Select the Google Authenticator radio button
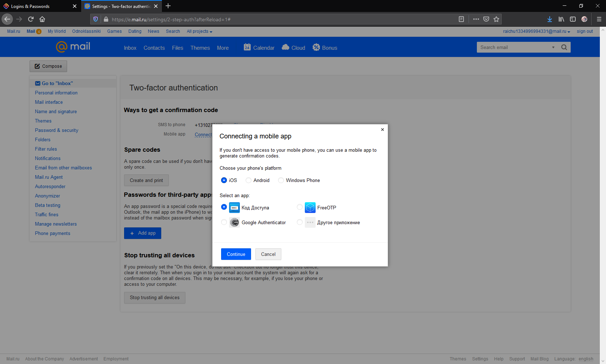The image size is (606, 364). (224, 222)
